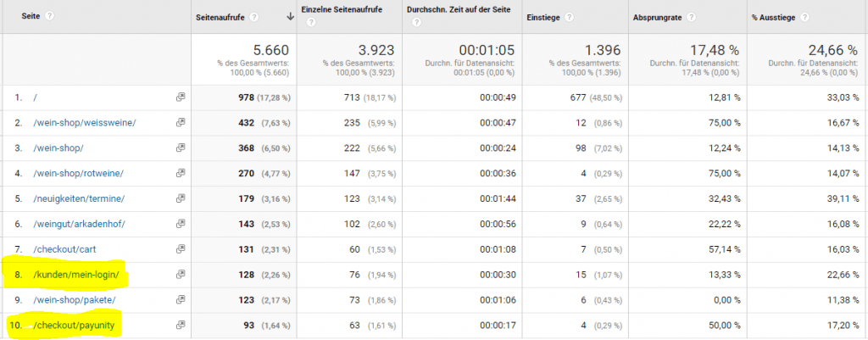Click the external link icon for /checkout/cart
Screen dimensions: 868x340
point(180,249)
